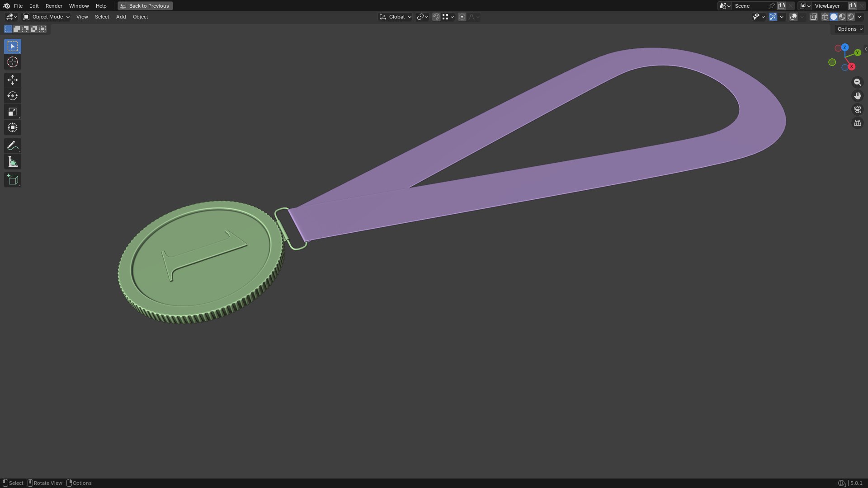
Task: Select the Cursor tool in toolbar
Action: [13, 62]
